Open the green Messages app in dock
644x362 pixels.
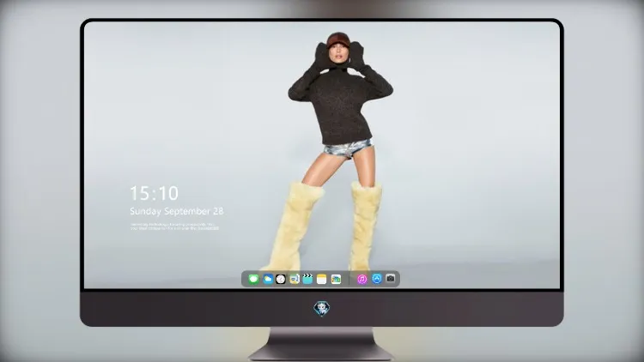(x=253, y=279)
